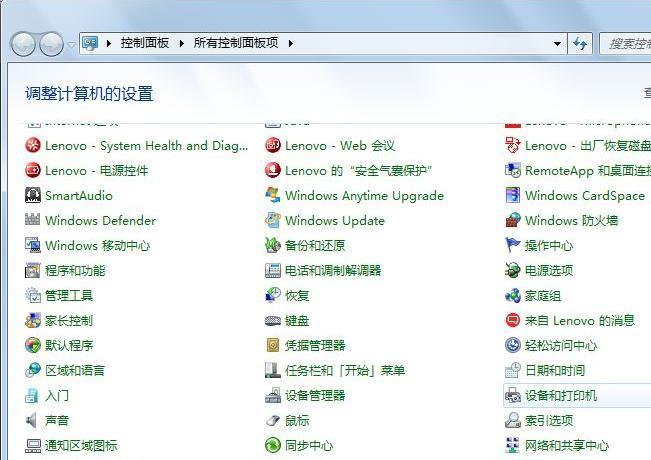Click the 入门 icon
651x460 pixels.
point(32,396)
